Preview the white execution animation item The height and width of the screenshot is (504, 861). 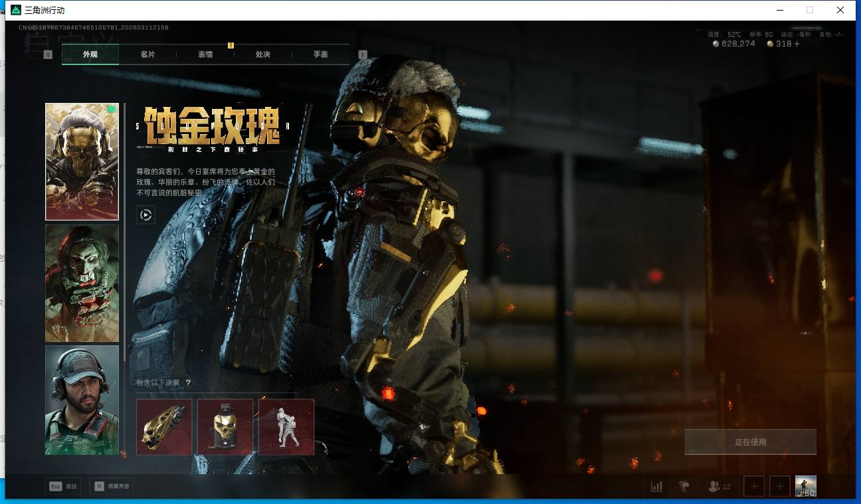(x=286, y=427)
